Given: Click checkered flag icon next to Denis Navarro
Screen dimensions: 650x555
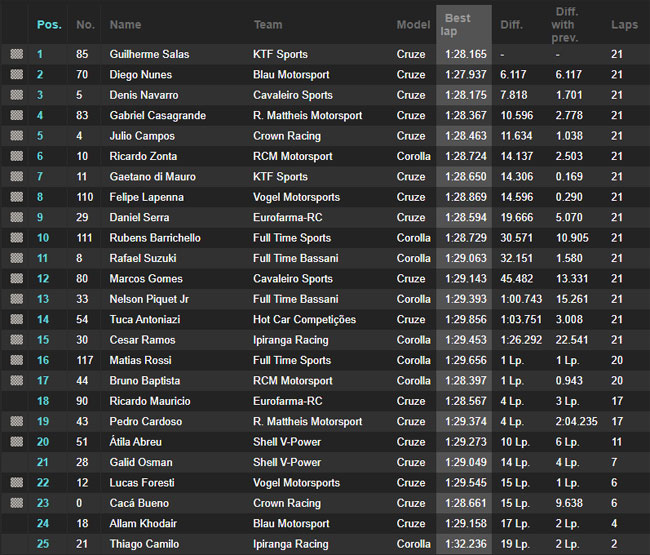Looking at the screenshot, I should [17, 95].
